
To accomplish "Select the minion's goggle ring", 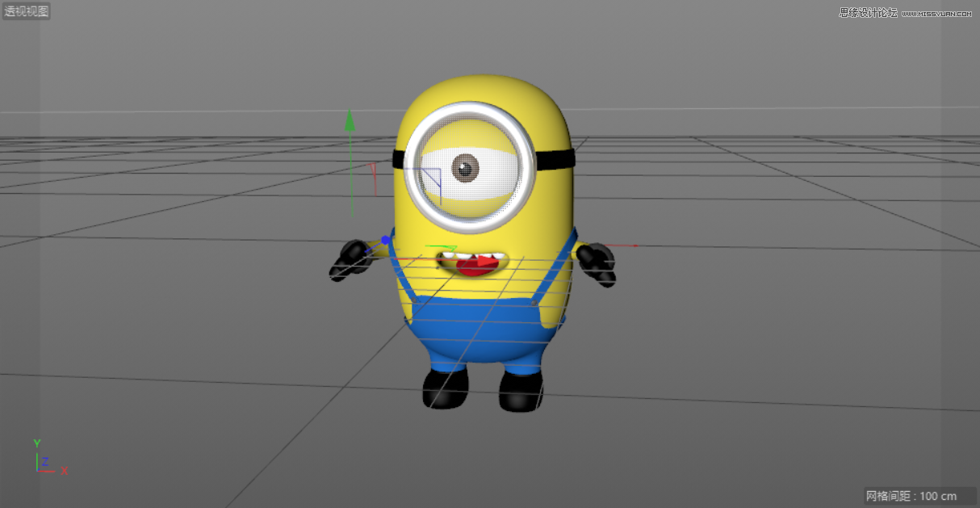I will tap(467, 109).
